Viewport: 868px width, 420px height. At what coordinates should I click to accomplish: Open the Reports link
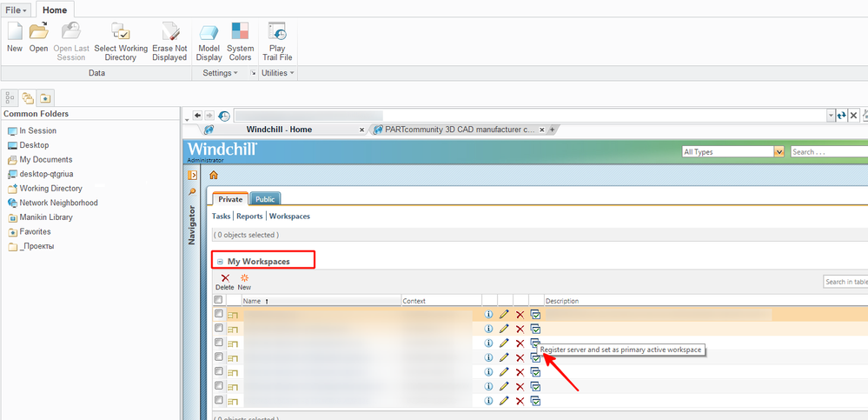[249, 217]
